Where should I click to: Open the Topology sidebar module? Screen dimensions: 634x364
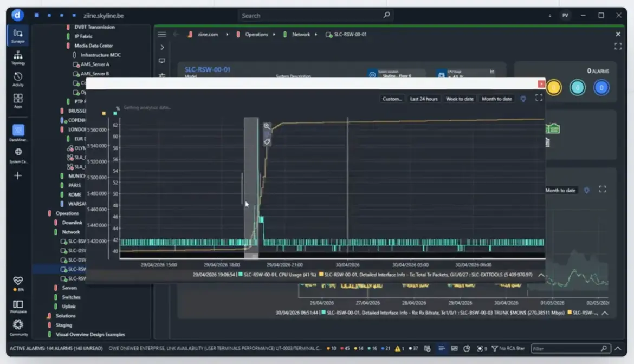18,57
